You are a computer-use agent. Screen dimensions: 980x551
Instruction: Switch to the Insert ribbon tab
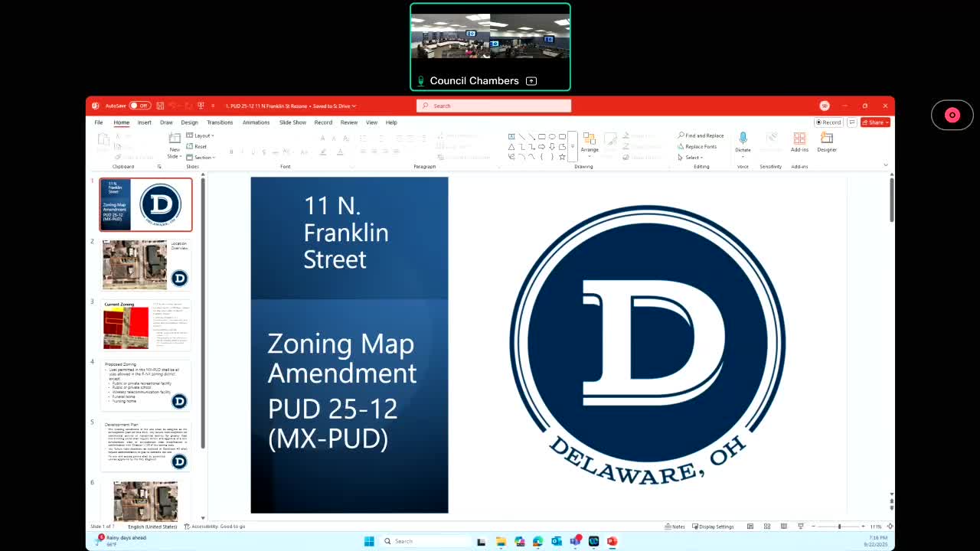[144, 122]
